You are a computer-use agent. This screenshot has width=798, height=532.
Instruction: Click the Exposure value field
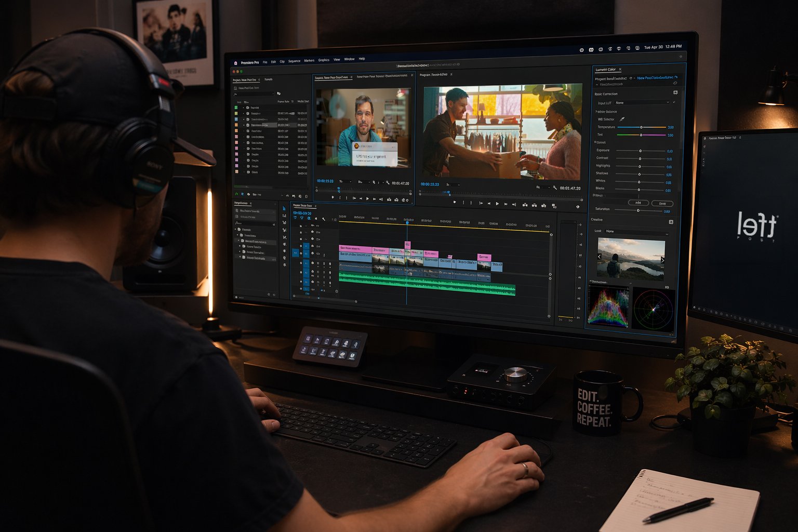pyautogui.click(x=670, y=151)
